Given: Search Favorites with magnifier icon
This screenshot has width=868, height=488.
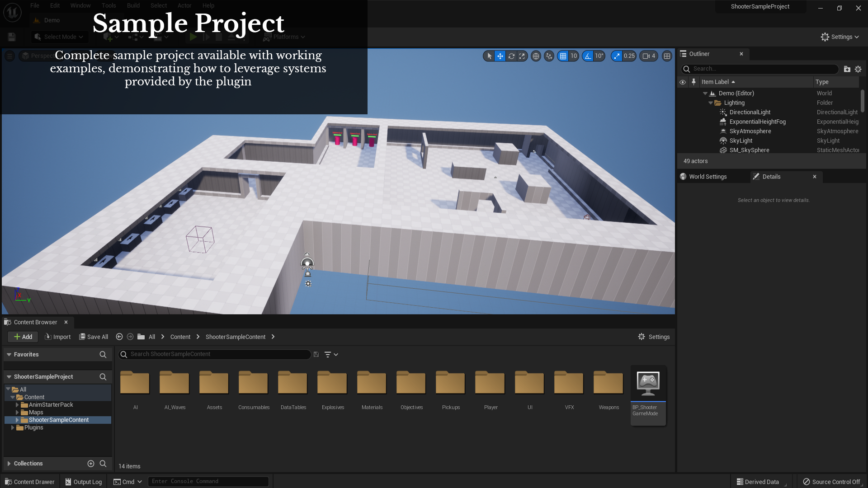Looking at the screenshot, I should coord(103,355).
